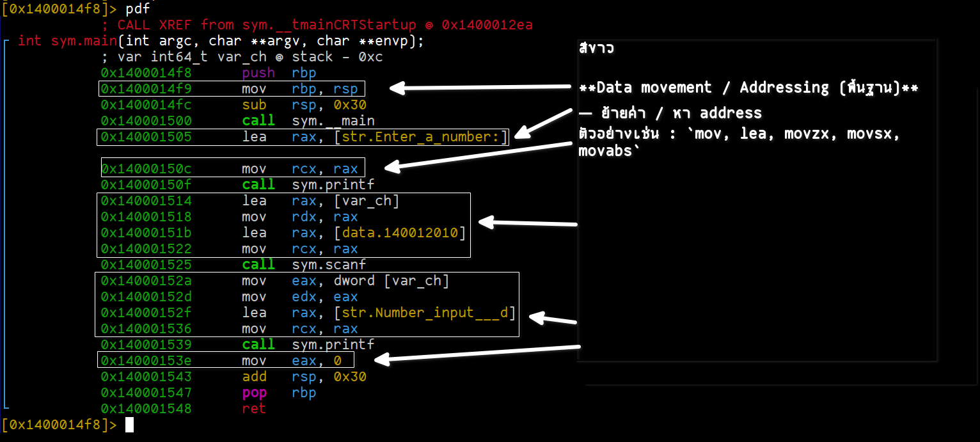This screenshot has width=980, height=442.
Task: Click the sym.__main call target
Action: tap(333, 121)
